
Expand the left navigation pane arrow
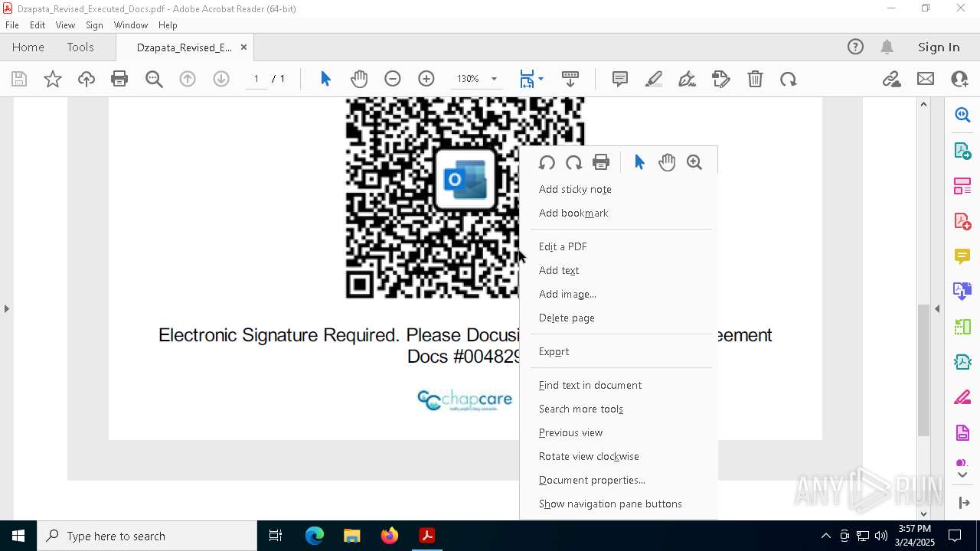[x=7, y=308]
